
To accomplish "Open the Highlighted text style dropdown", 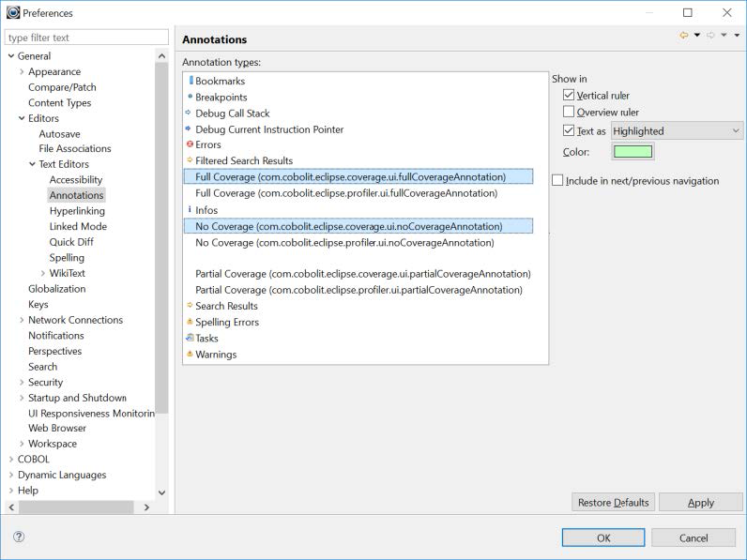I will point(677,131).
